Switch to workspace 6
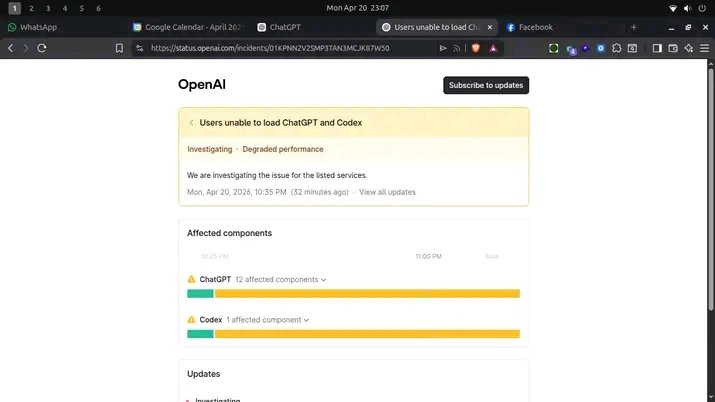Screen dimensions: 715x402 [x=98, y=8]
